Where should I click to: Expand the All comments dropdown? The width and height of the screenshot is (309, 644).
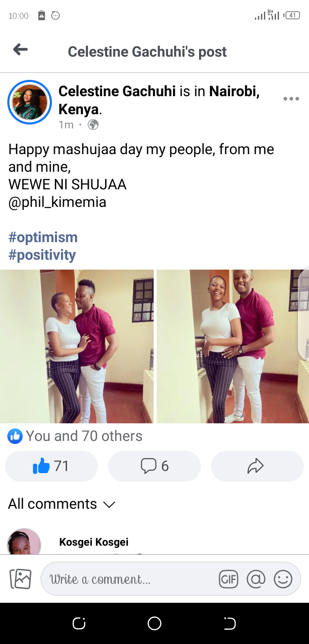click(x=62, y=504)
